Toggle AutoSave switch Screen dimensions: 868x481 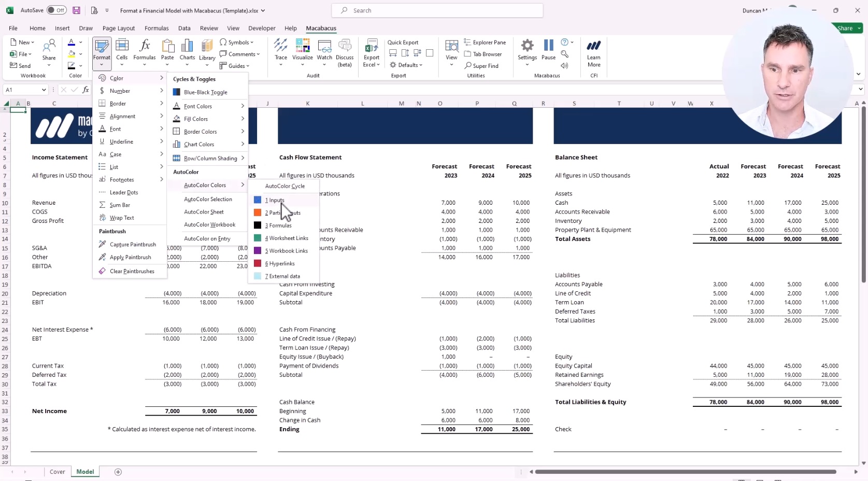[x=56, y=10]
